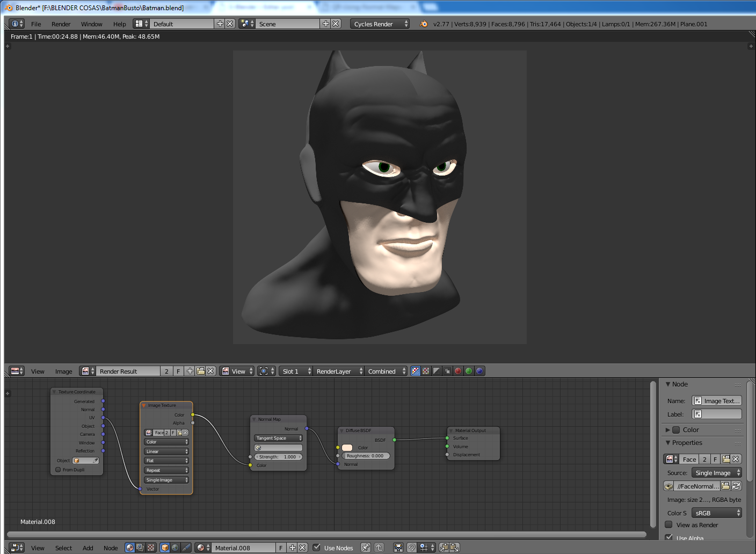
Task: Open the Help menu
Action: [119, 24]
